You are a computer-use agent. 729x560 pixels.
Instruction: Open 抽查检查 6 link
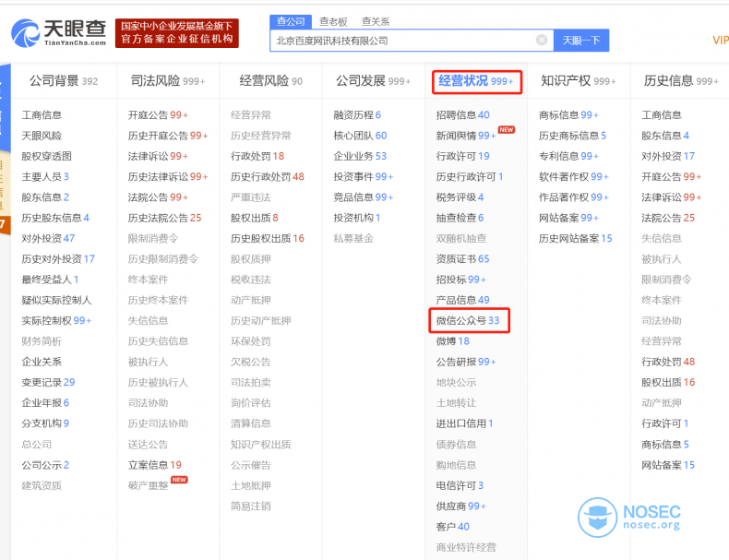[x=460, y=218]
